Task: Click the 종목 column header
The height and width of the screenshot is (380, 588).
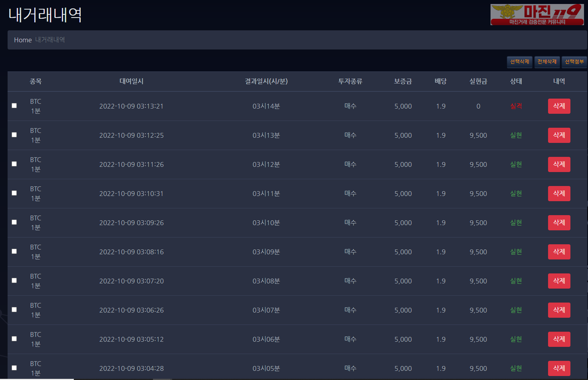Action: 36,81
